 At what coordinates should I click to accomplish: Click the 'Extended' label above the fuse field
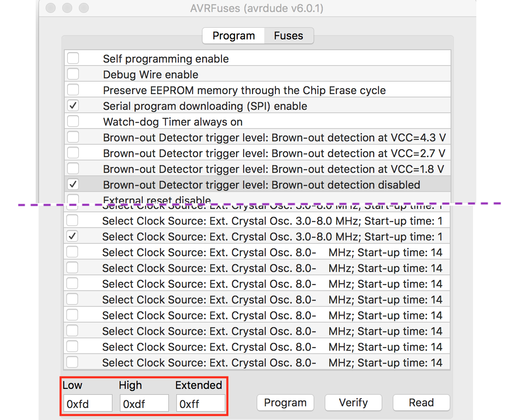coord(199,385)
